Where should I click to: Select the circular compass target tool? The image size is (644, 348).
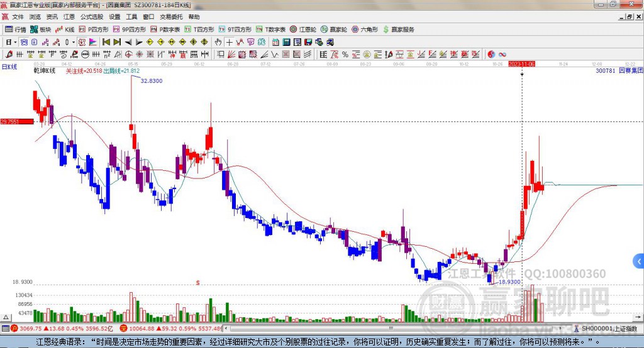click(x=128, y=54)
